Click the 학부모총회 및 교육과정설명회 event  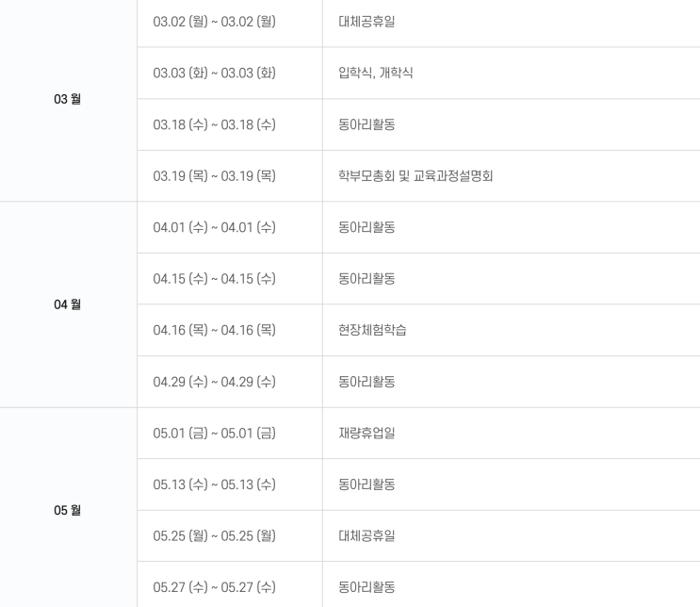[x=415, y=175]
